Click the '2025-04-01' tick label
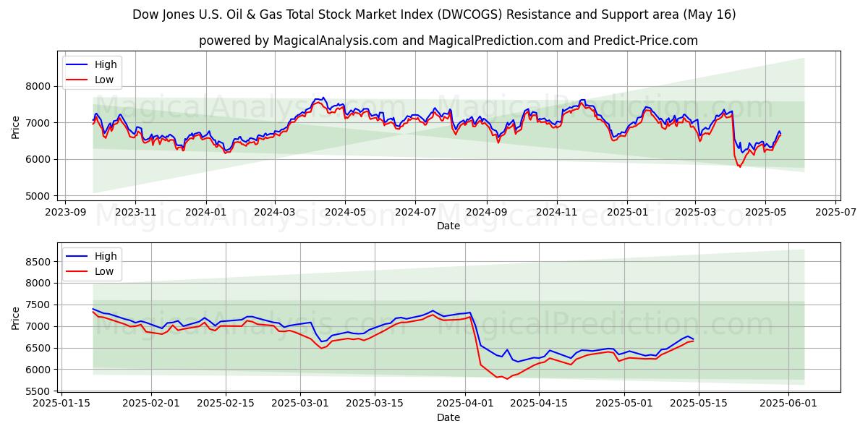The height and width of the screenshot is (434, 868). (x=465, y=404)
